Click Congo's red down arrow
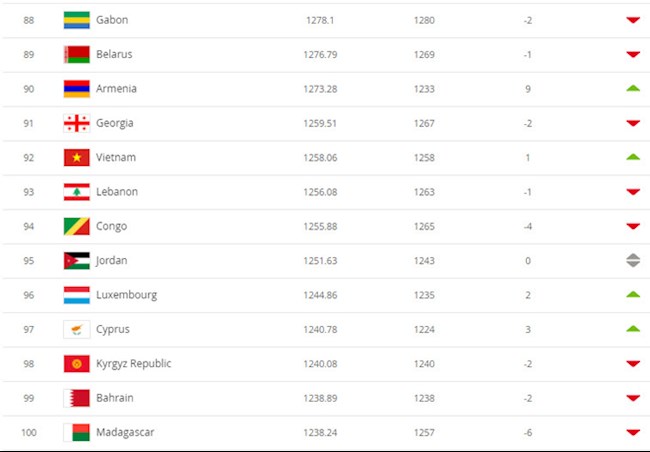This screenshot has height=452, width=650. [x=632, y=226]
